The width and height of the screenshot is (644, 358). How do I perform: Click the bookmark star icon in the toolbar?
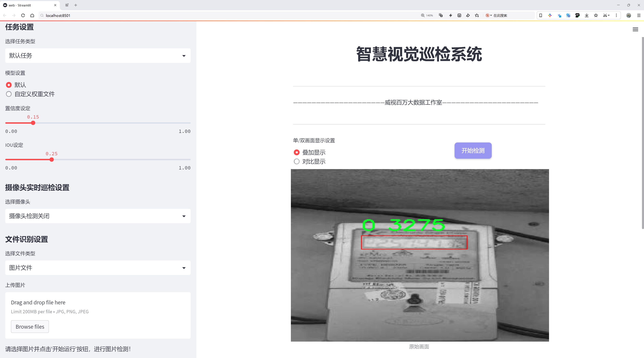click(x=596, y=15)
